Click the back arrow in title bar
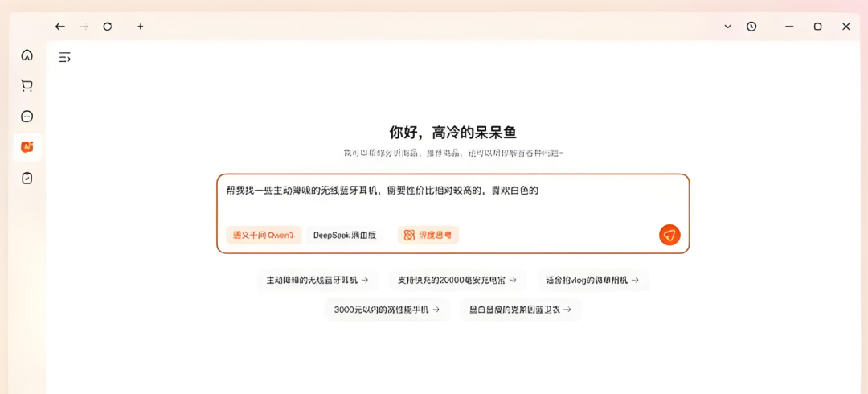The width and height of the screenshot is (868, 394). (59, 27)
